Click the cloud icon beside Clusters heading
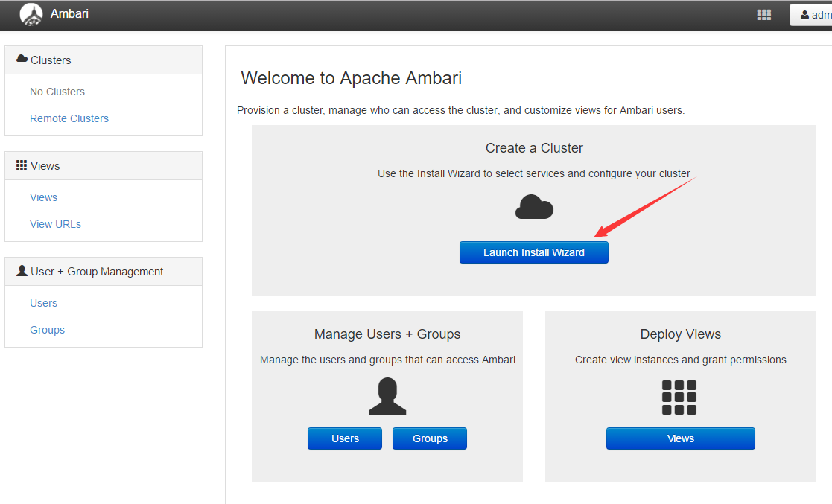The height and width of the screenshot is (504, 832). [22, 60]
